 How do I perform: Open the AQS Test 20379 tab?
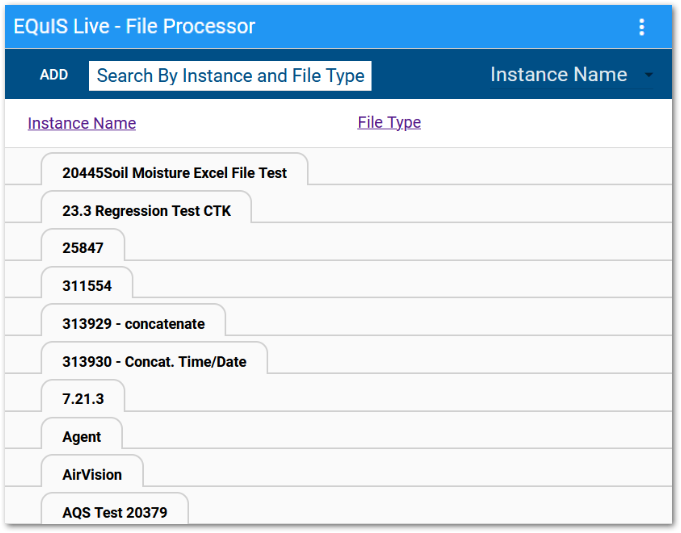click(115, 510)
